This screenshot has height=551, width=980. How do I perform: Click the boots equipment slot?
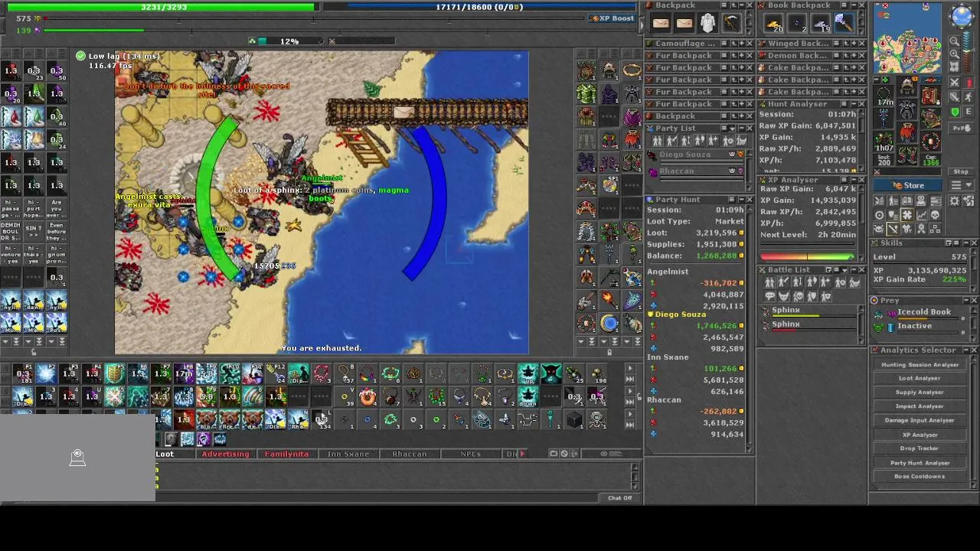click(907, 155)
